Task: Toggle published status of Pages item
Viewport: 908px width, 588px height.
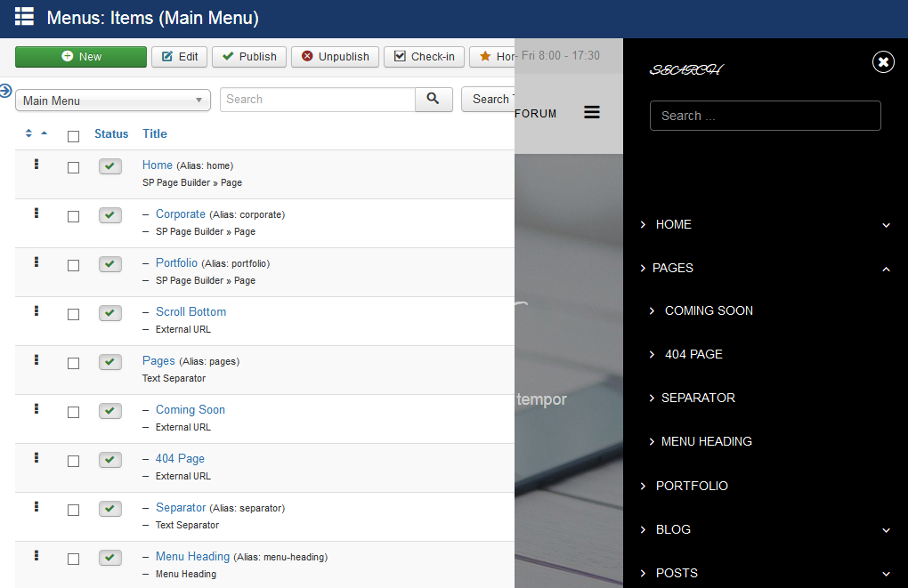Action: (x=110, y=362)
